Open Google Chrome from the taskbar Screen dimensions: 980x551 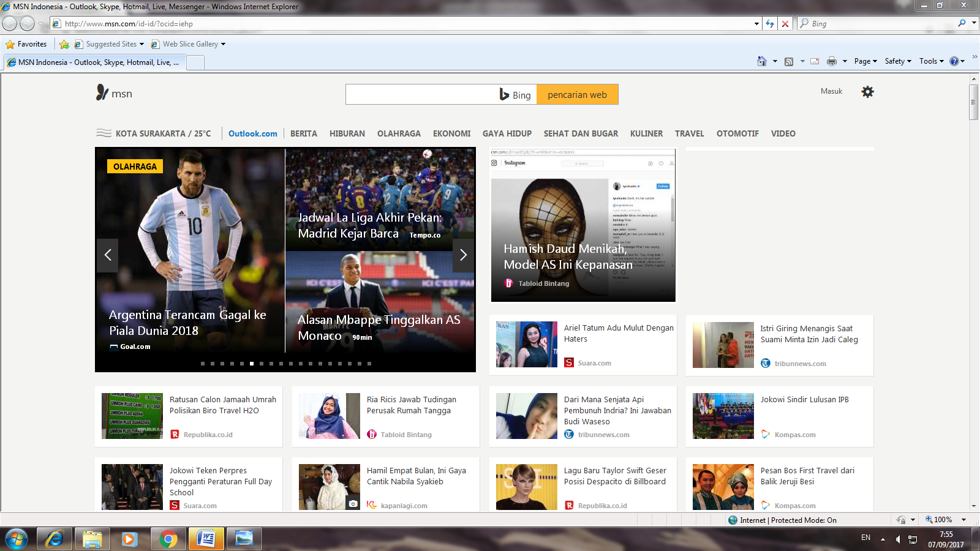(168, 539)
